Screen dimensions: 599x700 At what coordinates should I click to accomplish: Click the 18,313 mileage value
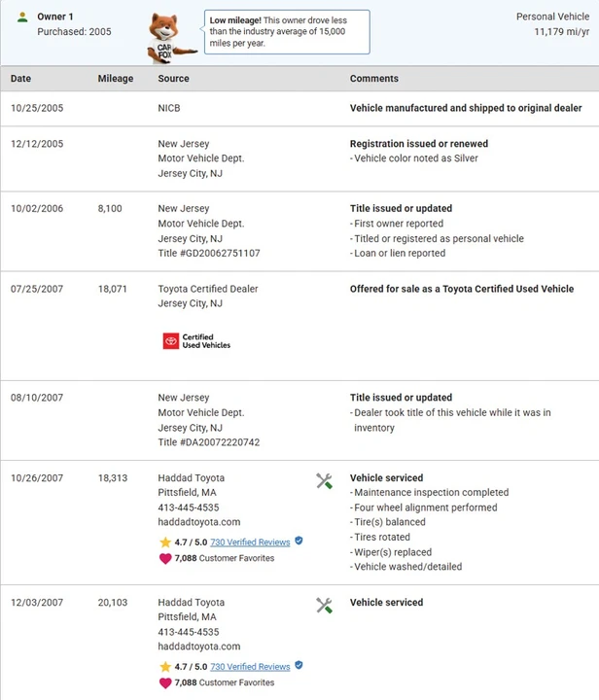[x=113, y=478]
